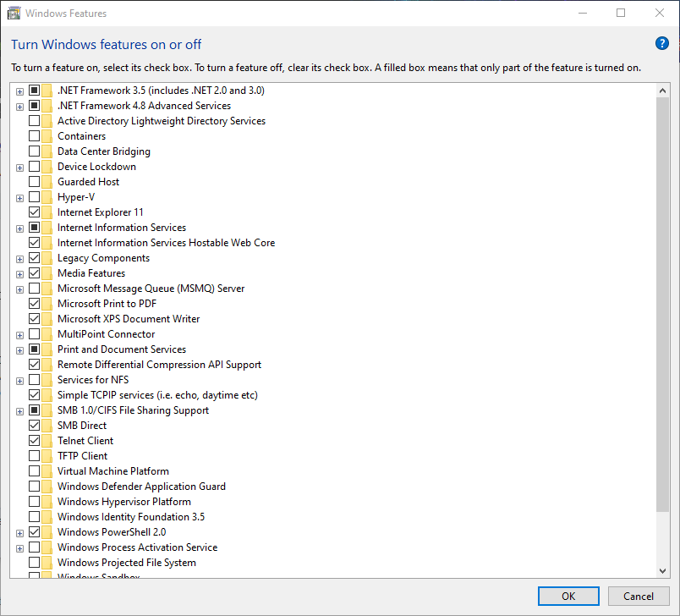Image resolution: width=680 pixels, height=616 pixels.
Task: Check the Virtual Machine Platform box
Action: 35,470
